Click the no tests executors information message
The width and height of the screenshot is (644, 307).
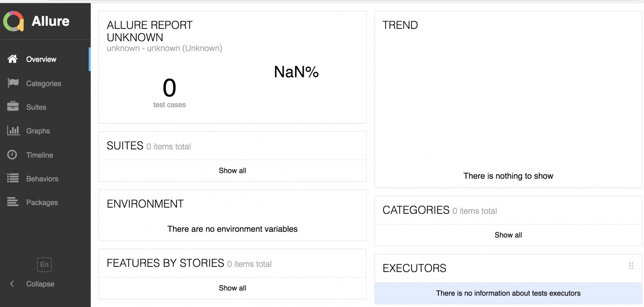(x=508, y=293)
